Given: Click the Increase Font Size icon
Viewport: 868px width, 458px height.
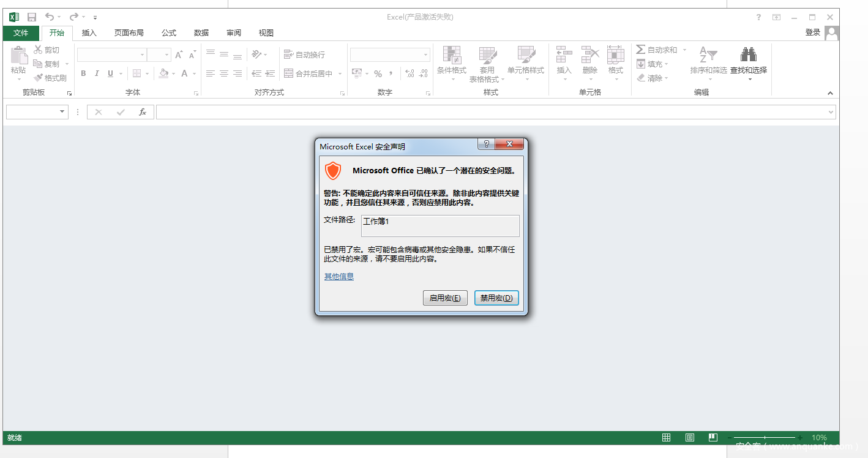Looking at the screenshot, I should coord(179,55).
